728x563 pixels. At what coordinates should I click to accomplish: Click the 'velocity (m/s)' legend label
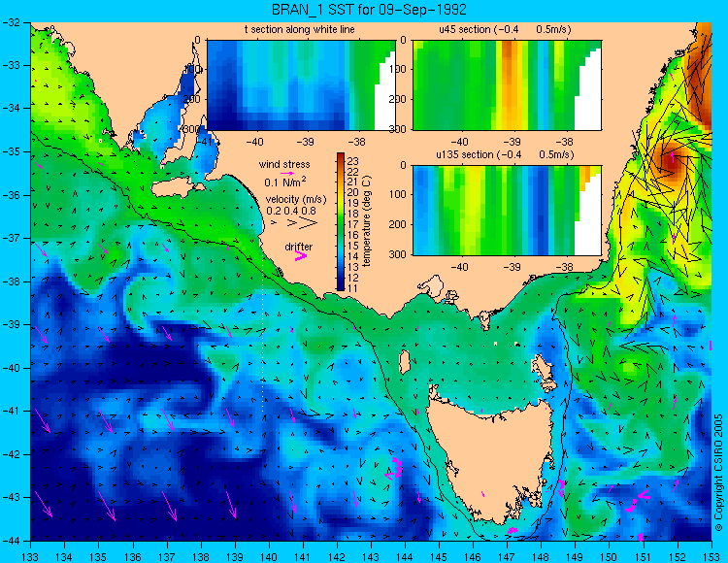tap(296, 200)
